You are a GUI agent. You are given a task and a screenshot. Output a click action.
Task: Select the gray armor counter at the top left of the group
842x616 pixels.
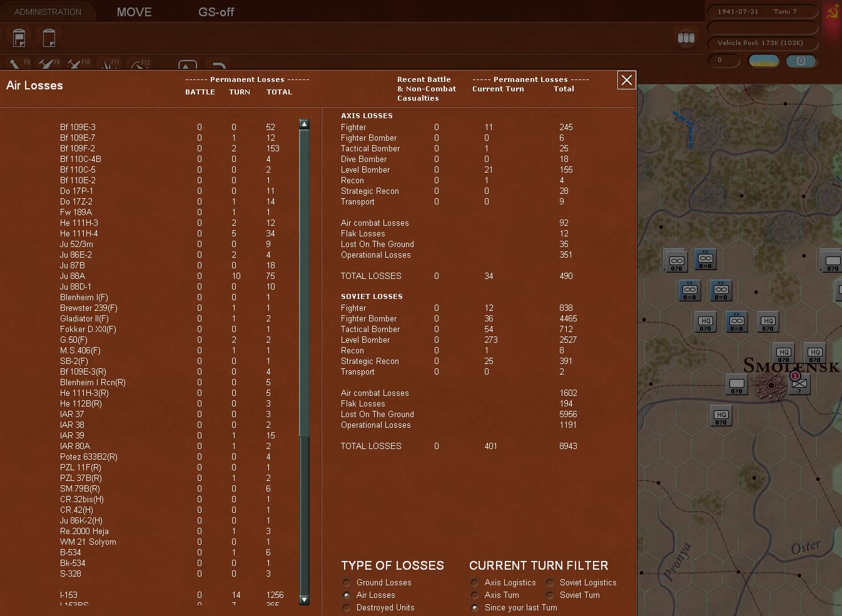pyautogui.click(x=676, y=261)
